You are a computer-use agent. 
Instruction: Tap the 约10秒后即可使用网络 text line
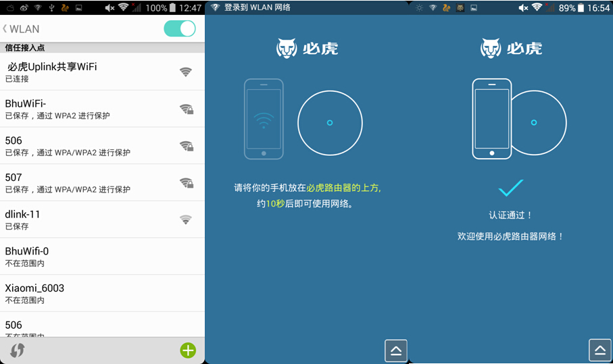click(305, 203)
